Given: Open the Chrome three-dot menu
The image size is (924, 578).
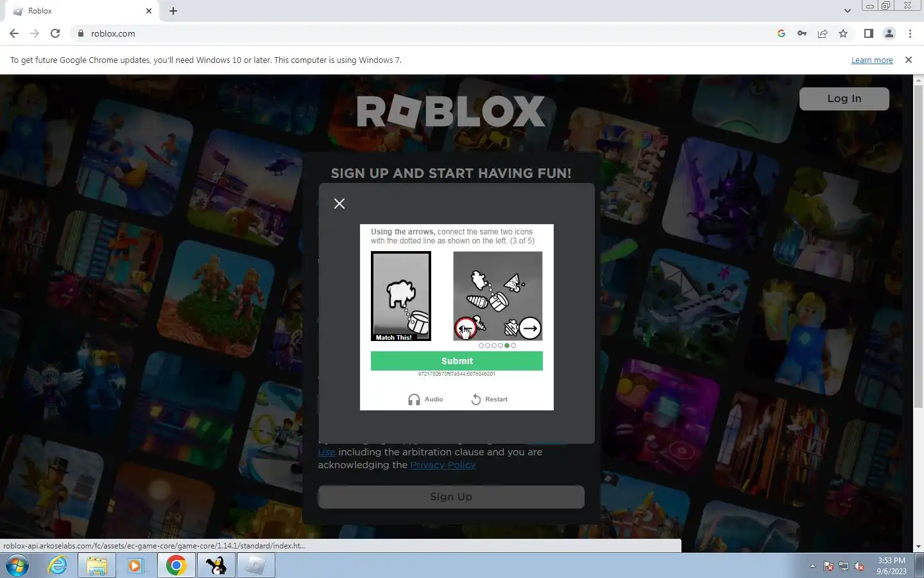Looking at the screenshot, I should [910, 33].
